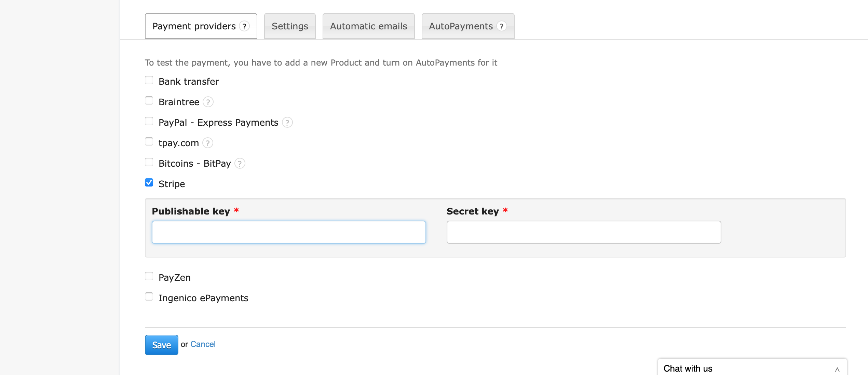
Task: Open help for PayPal - Express Payments
Action: pos(287,122)
